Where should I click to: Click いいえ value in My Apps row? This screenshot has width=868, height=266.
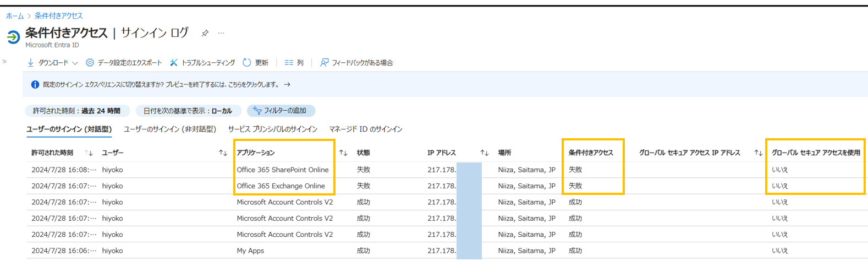779,251
